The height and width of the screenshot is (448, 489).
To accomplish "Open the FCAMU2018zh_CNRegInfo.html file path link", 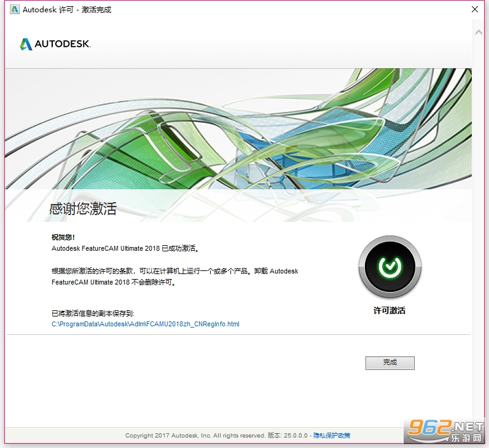I will (x=146, y=324).
